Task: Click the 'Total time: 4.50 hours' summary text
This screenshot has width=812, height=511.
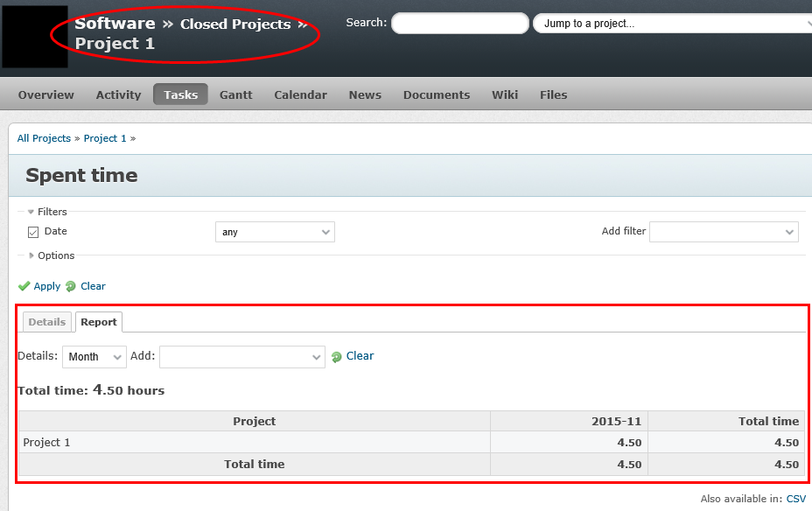Action: (x=91, y=390)
